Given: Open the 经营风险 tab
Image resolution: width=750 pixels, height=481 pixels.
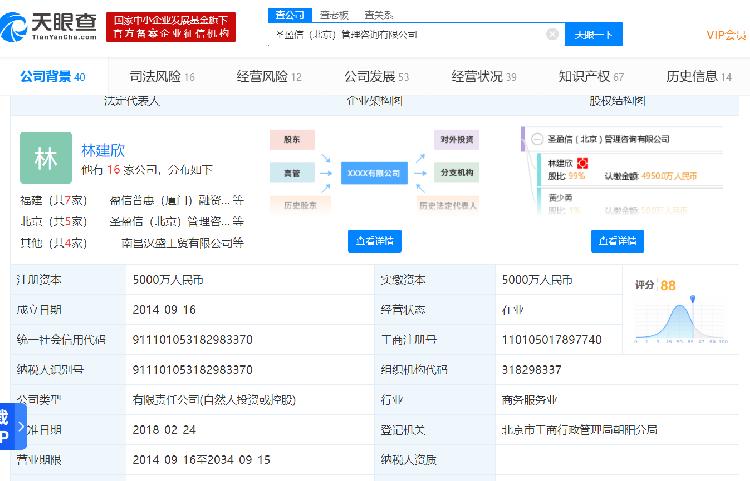Looking at the screenshot, I should tap(269, 77).
